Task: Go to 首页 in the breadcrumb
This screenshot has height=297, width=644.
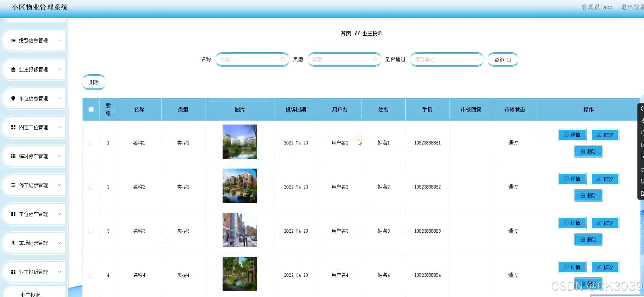Action: pyautogui.click(x=346, y=33)
